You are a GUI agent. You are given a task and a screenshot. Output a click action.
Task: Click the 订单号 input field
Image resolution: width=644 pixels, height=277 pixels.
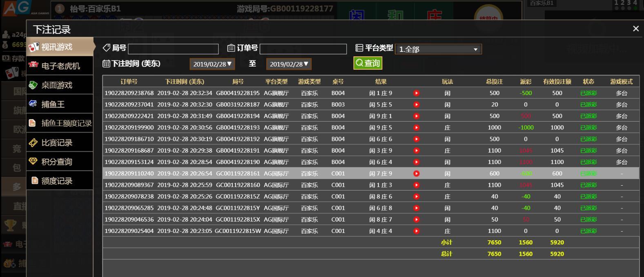[x=303, y=49]
